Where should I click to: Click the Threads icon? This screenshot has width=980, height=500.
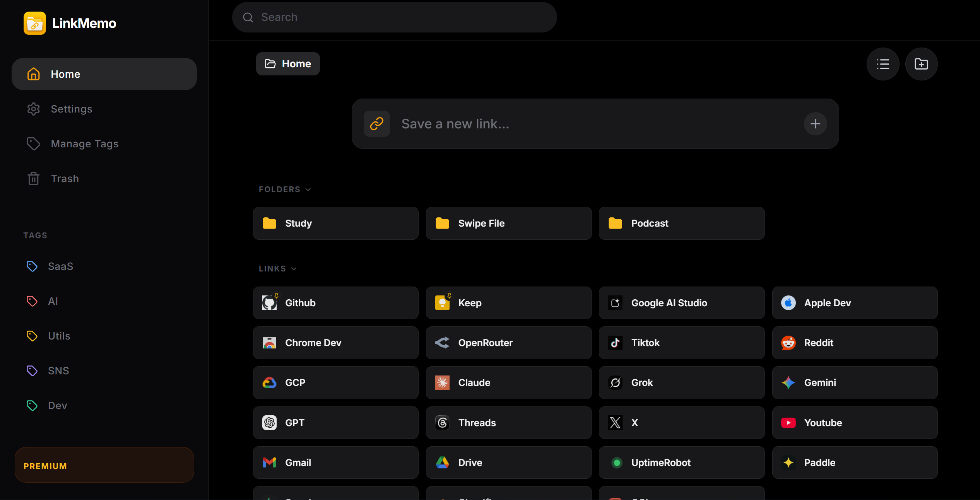click(x=442, y=423)
